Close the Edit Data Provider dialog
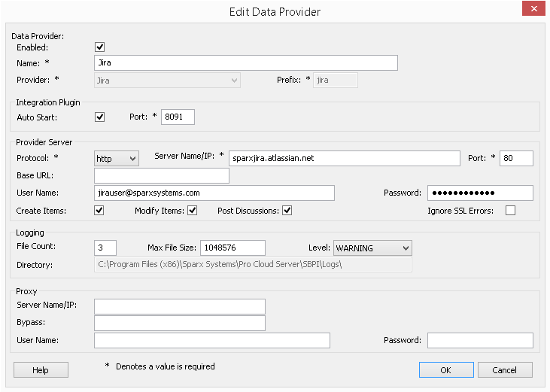Screen dimensions: 550x392 pos(533,9)
